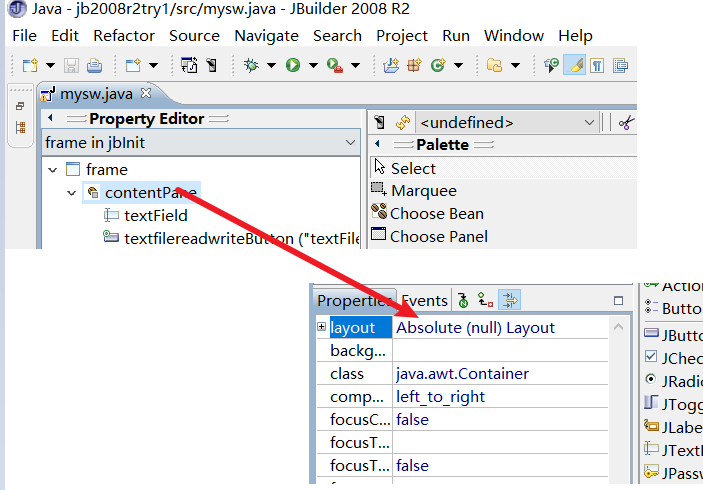
Task: Toggle the highlighted filter arrows icon near Events
Action: (510, 300)
